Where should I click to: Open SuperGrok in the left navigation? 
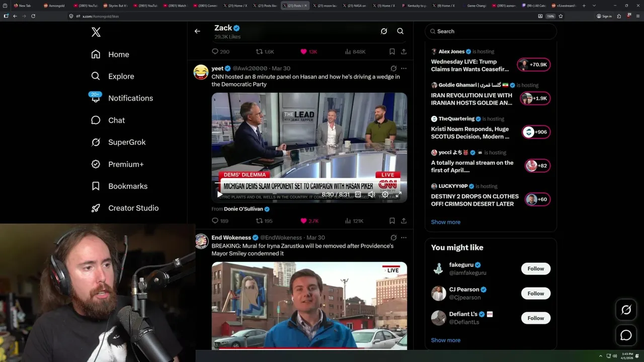(x=118, y=142)
